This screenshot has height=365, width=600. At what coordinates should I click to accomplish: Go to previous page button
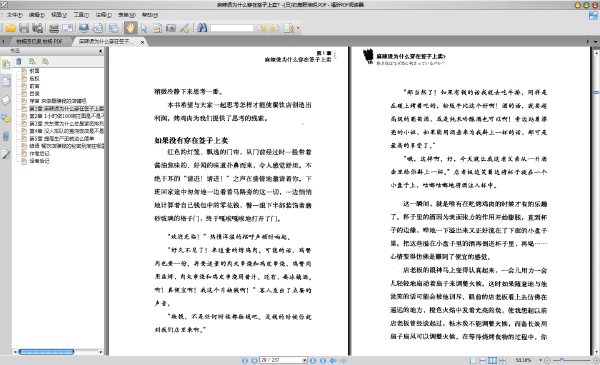click(x=254, y=360)
